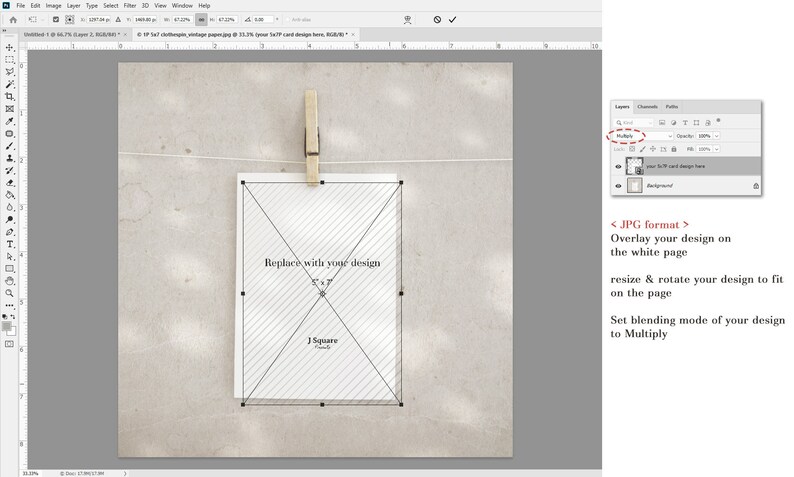Expand the collapsed toolbar double arrows
Viewport: 794px width, 477px height.
[4, 30]
